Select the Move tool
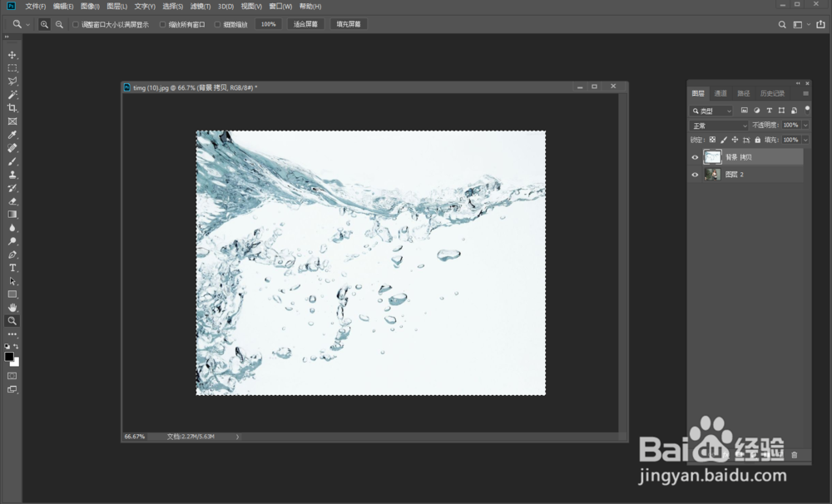832x504 pixels. coord(12,55)
